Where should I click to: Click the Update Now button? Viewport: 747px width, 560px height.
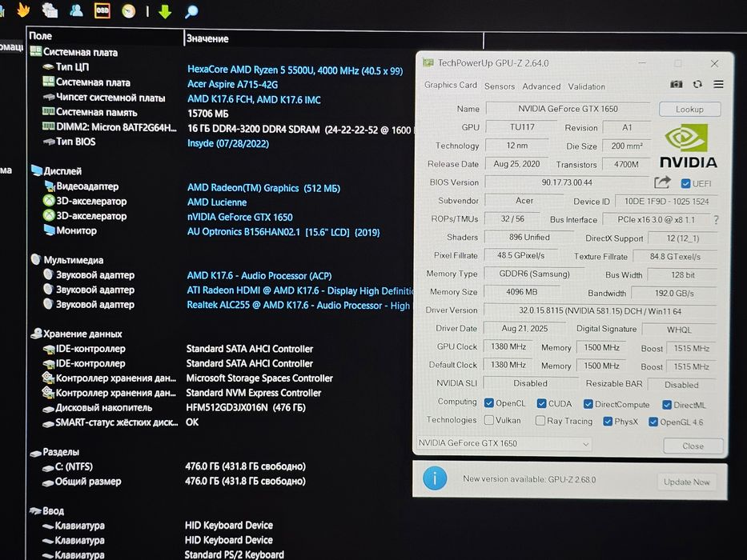(686, 482)
